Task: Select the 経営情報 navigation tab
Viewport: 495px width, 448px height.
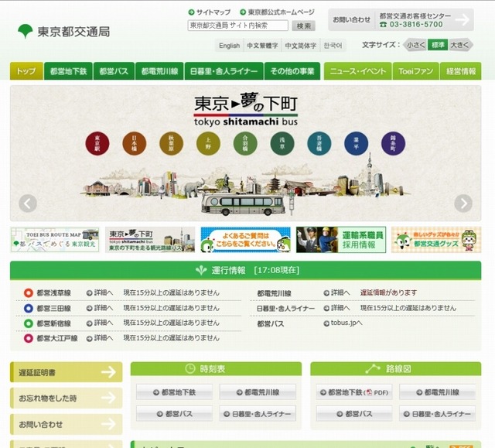Action: pos(461,71)
